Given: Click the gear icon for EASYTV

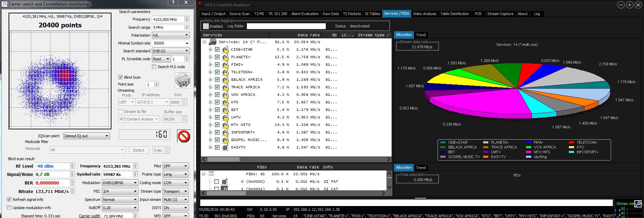Looking at the screenshot, I should click(x=225, y=148).
